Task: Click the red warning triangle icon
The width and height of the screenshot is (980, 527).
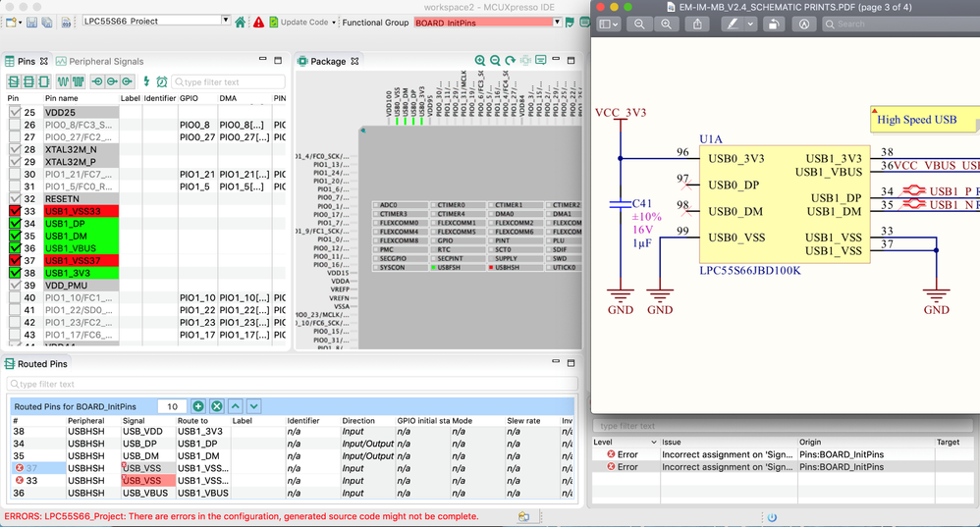Action: [x=258, y=22]
